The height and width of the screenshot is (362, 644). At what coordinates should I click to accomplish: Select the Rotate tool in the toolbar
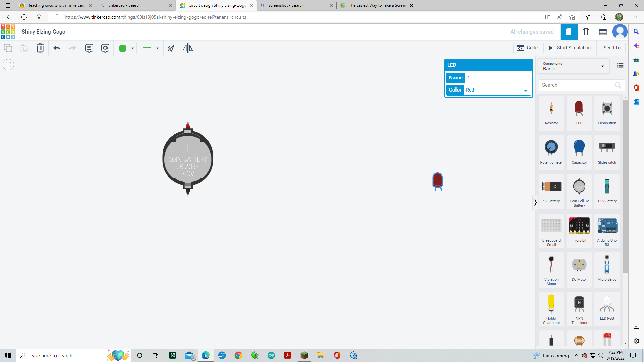tap(171, 48)
